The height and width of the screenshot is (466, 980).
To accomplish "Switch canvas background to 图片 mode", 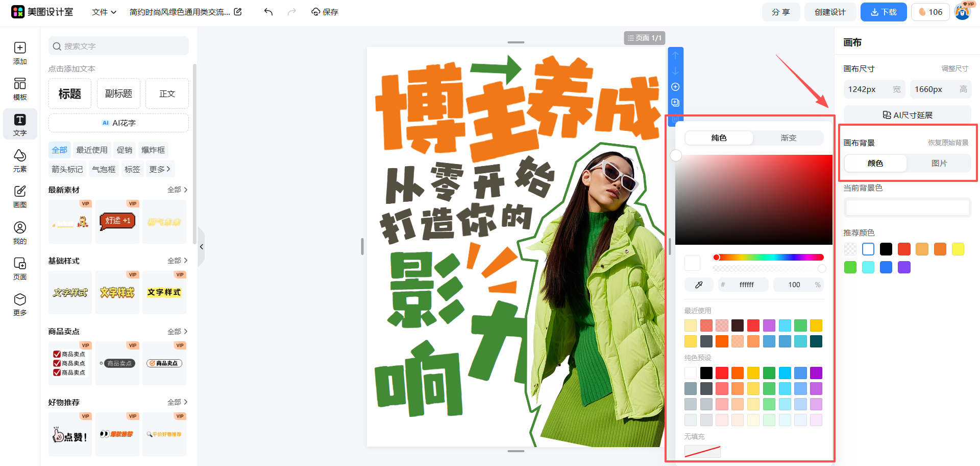I will [939, 164].
